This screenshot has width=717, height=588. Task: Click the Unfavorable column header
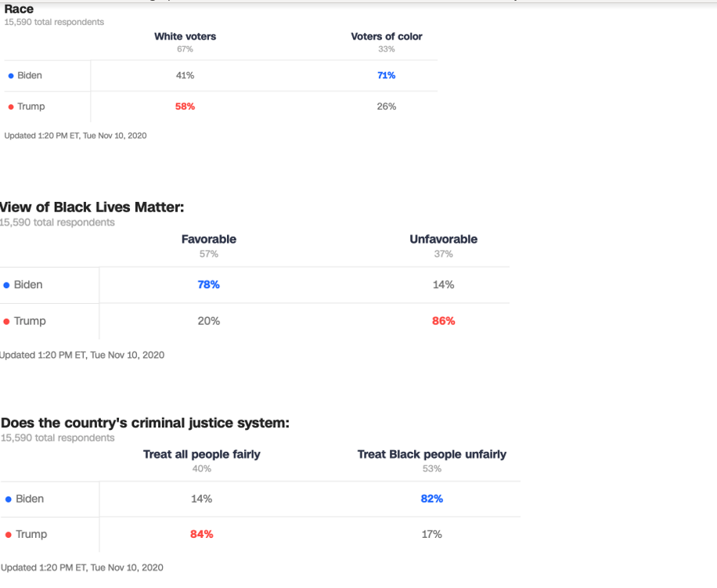tap(443, 240)
